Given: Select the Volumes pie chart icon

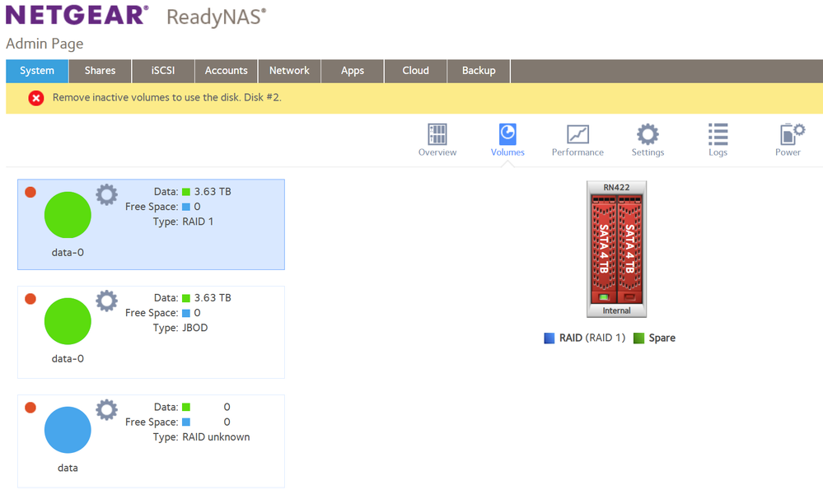Looking at the screenshot, I should 507,135.
